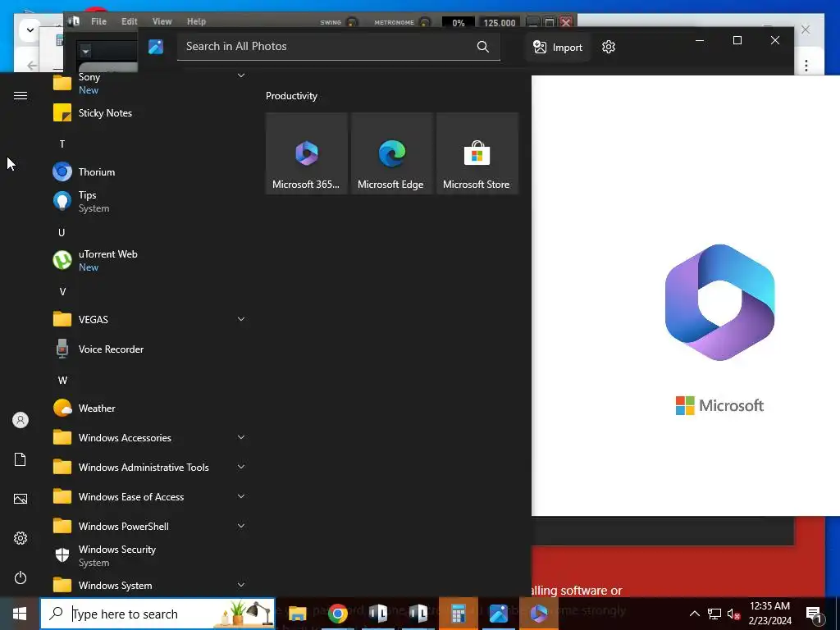This screenshot has width=840, height=630.
Task: Click the muted volume tray icon
Action: pos(733,614)
